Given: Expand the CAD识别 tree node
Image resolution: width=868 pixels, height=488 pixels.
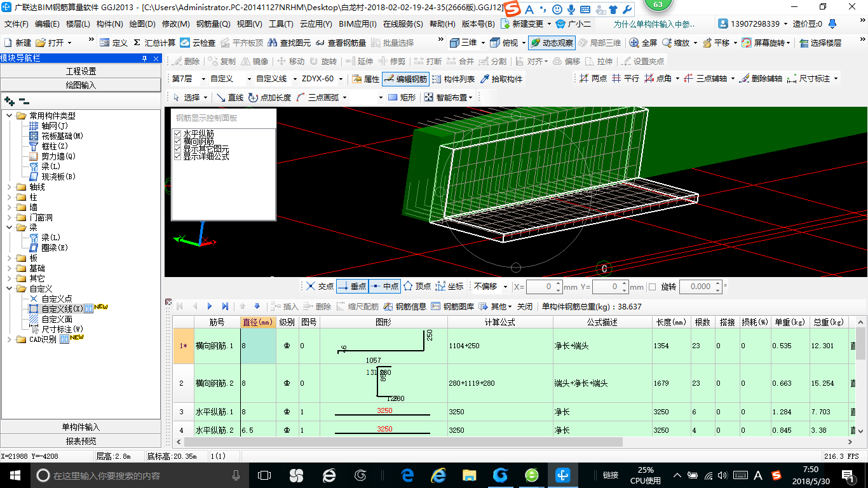Looking at the screenshot, I should (10, 340).
